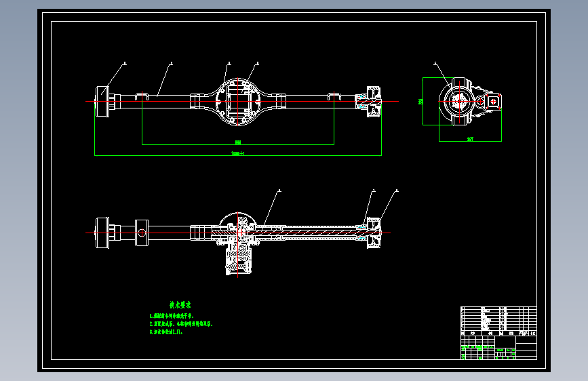Click the final drive pinion housing in the section view
588x381 pixels.
239,259
